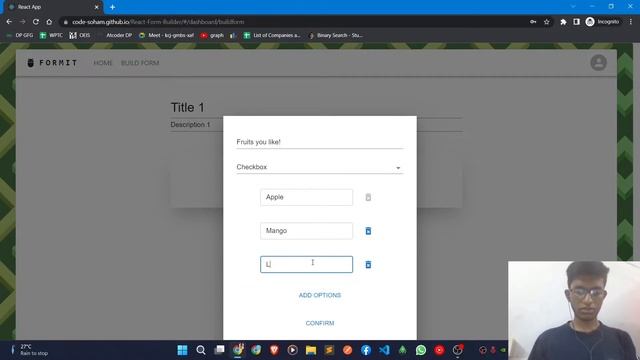Open Binary Search bookmark
Screen dimensions: 640x360
pyautogui.click(x=336, y=36)
